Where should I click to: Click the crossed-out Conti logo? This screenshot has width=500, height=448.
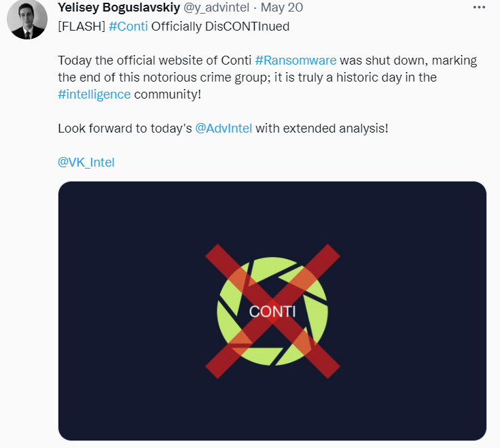(x=272, y=311)
